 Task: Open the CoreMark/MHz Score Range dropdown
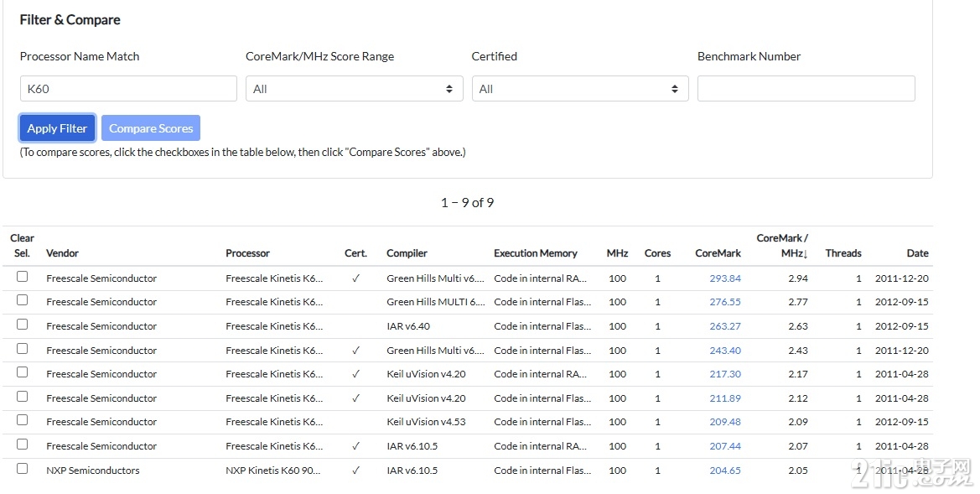pyautogui.click(x=354, y=89)
